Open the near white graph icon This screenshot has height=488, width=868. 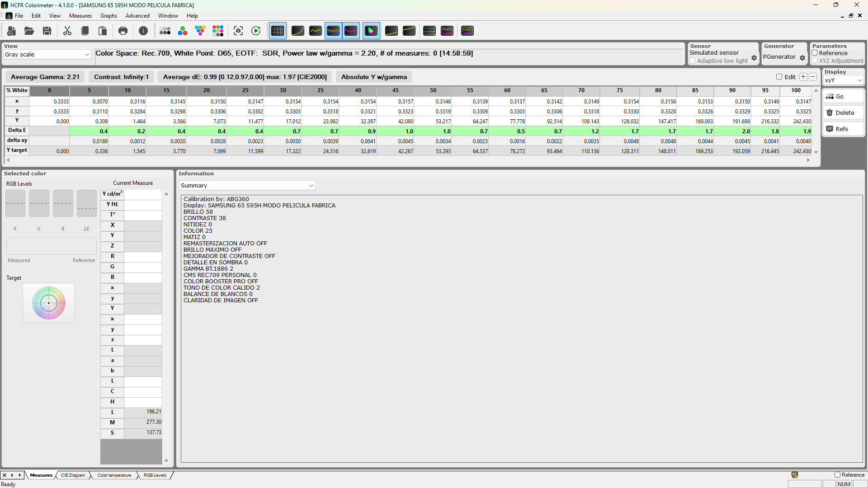409,31
